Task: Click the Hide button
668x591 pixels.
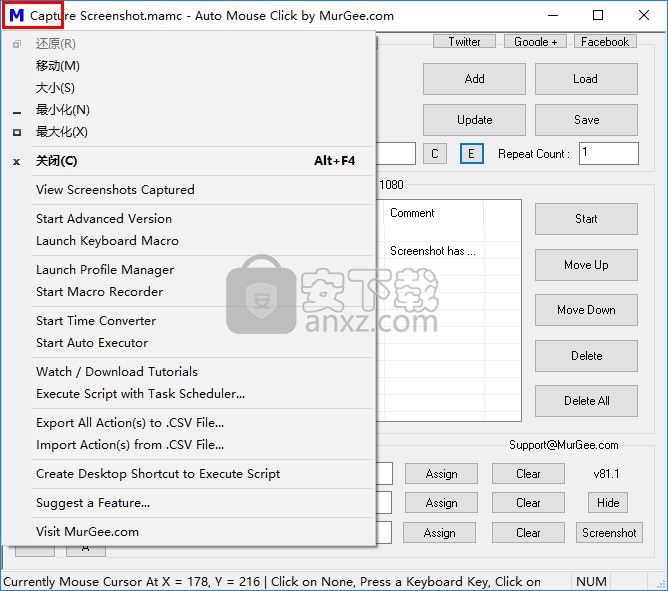Action: click(x=608, y=503)
